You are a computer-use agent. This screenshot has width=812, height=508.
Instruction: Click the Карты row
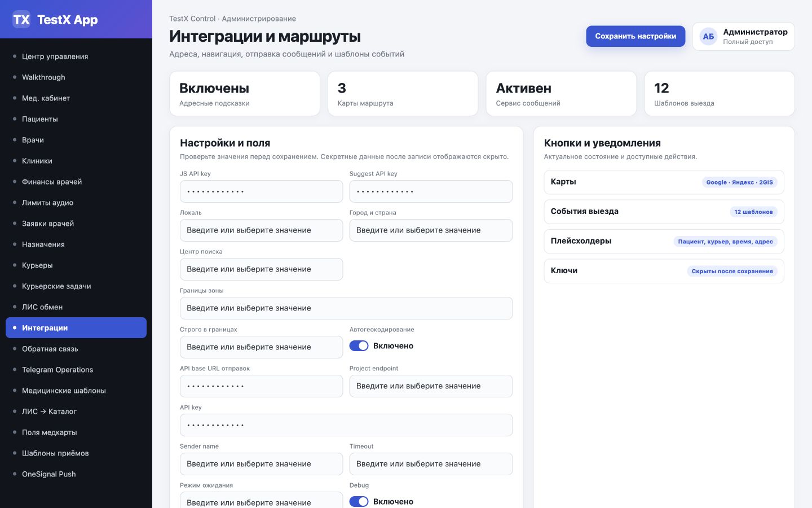[664, 182]
